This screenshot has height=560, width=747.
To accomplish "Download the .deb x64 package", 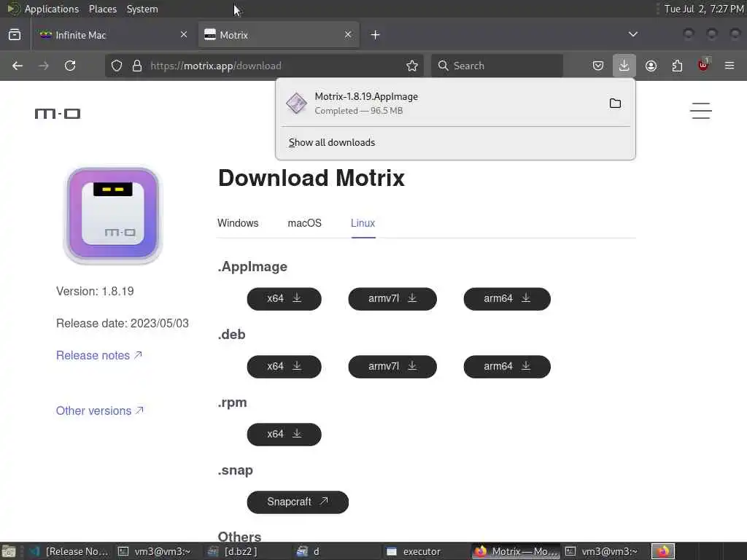I will (x=284, y=367).
